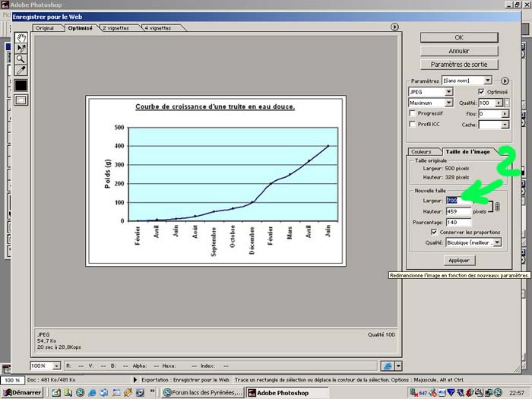The image size is (532, 399).
Task: Expand the Maximum quality preset dropdown
Action: [x=429, y=103]
